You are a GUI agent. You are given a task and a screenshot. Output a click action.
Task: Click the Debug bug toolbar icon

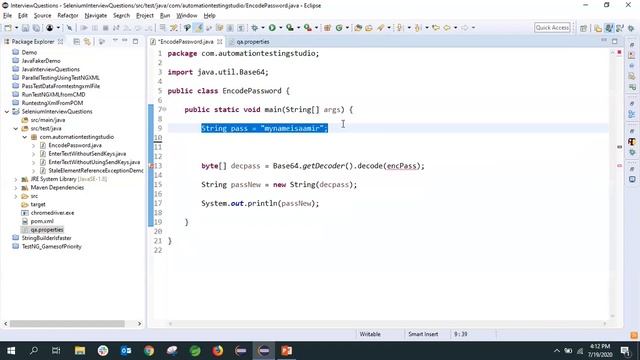pos(255,28)
